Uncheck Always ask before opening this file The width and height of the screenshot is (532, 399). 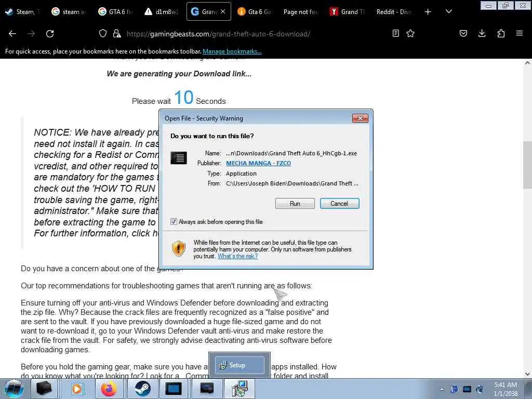[x=174, y=221]
